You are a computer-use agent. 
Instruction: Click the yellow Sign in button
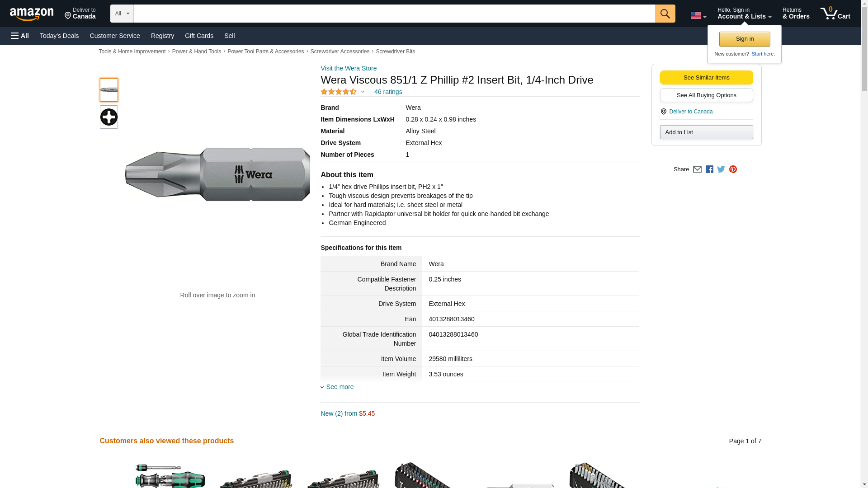[745, 39]
